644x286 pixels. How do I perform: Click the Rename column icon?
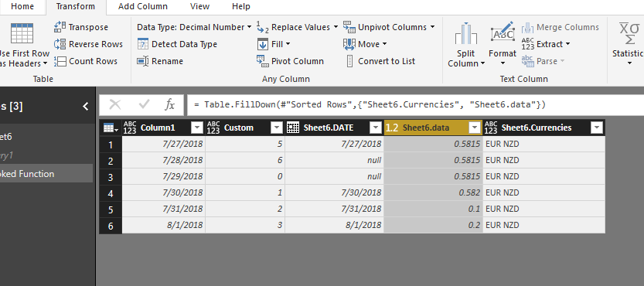coord(143,61)
